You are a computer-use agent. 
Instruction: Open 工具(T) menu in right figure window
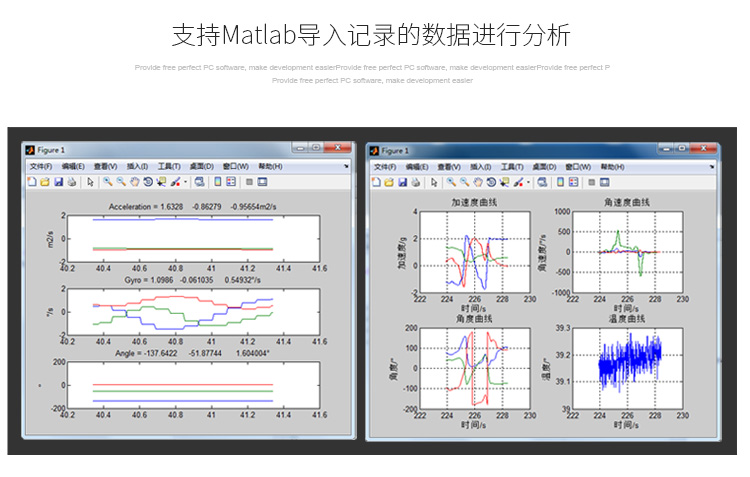pos(513,166)
